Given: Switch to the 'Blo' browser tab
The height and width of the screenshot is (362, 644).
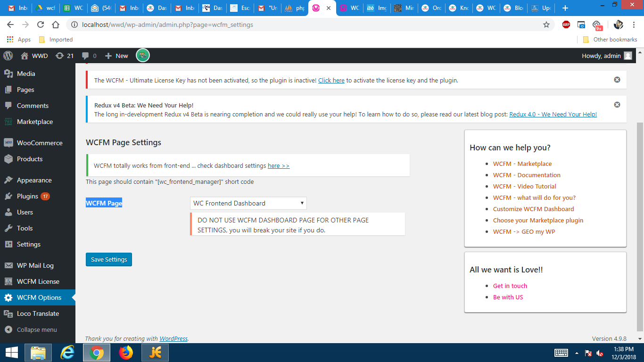Looking at the screenshot, I should pyautogui.click(x=513, y=8).
